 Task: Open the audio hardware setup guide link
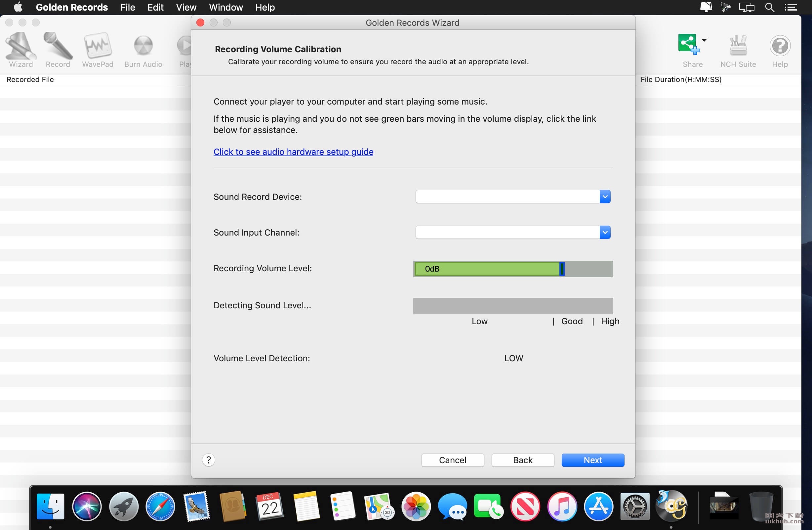pyautogui.click(x=293, y=152)
